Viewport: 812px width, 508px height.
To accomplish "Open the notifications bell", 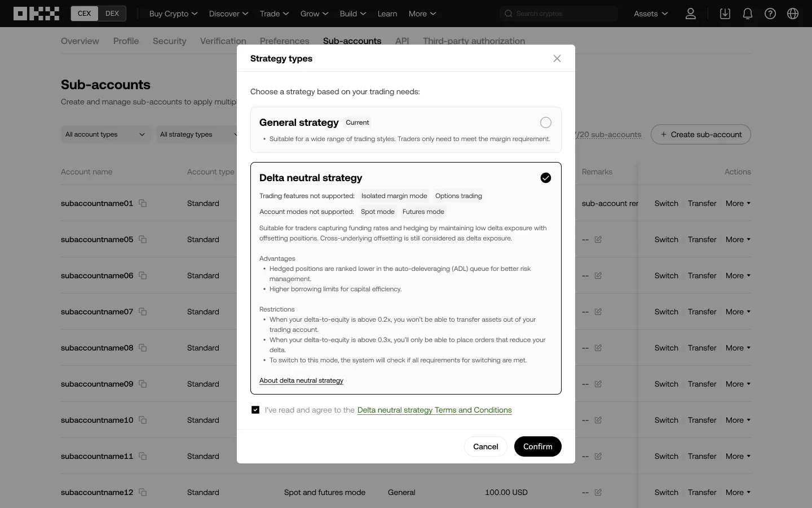I will point(748,14).
